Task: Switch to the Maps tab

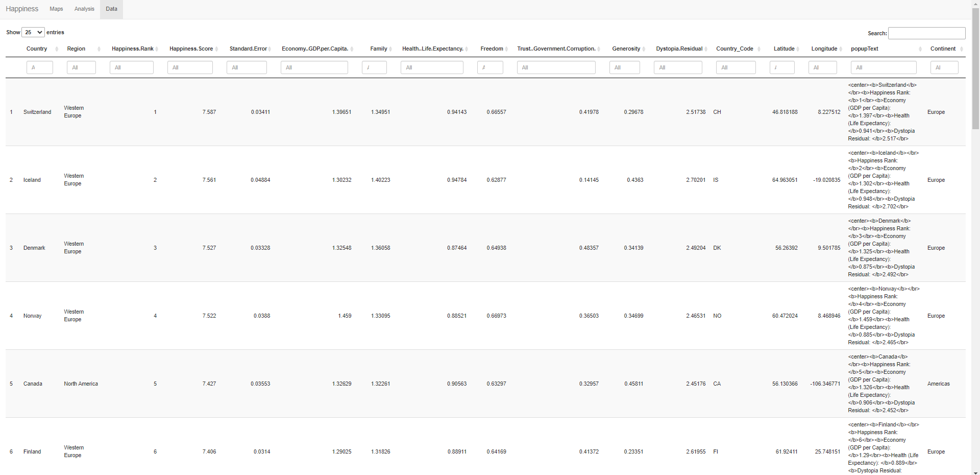Action: pyautogui.click(x=56, y=9)
